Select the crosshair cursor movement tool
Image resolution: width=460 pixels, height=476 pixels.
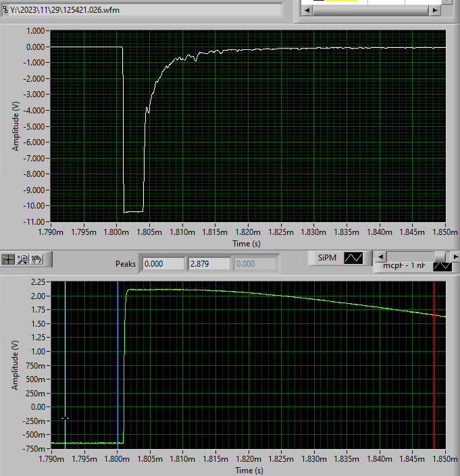[x=8, y=259]
